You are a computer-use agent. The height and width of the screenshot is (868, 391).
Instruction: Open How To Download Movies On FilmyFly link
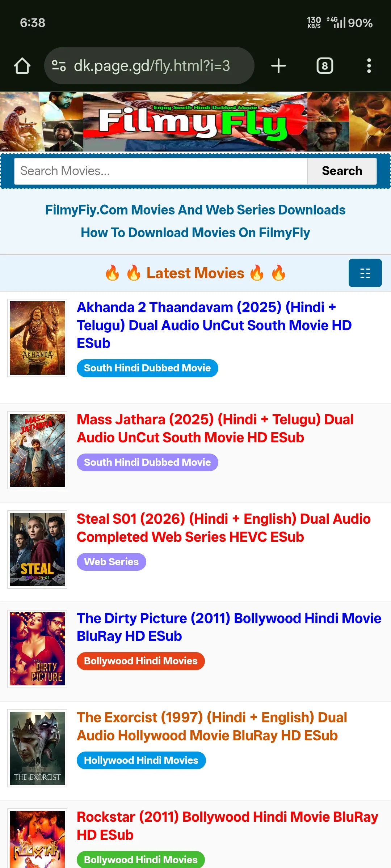pyautogui.click(x=195, y=233)
